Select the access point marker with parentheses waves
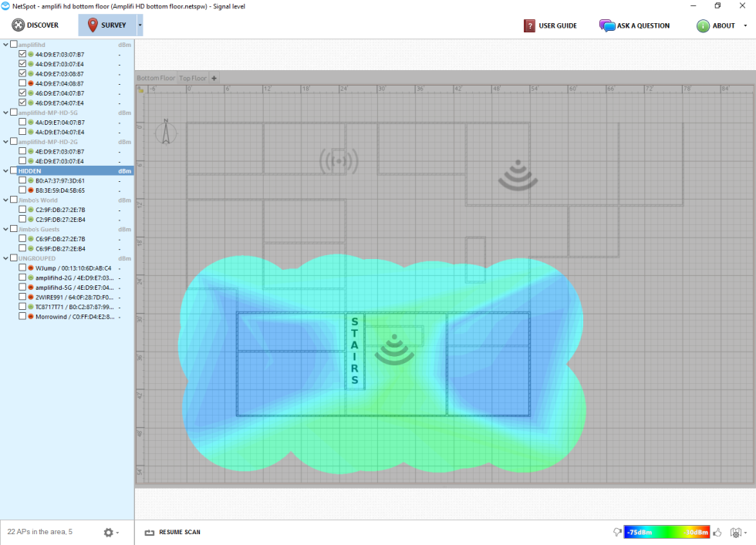The image size is (756, 545). (x=339, y=161)
